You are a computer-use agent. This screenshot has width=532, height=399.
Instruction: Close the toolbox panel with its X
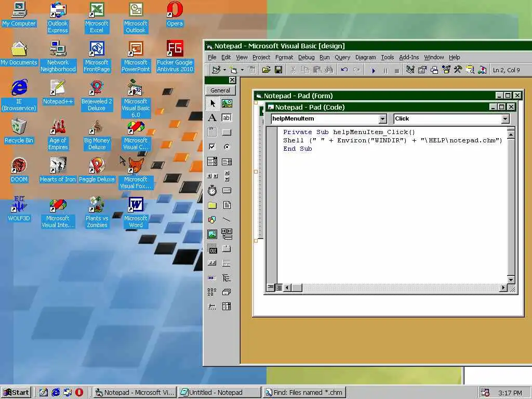point(232,80)
